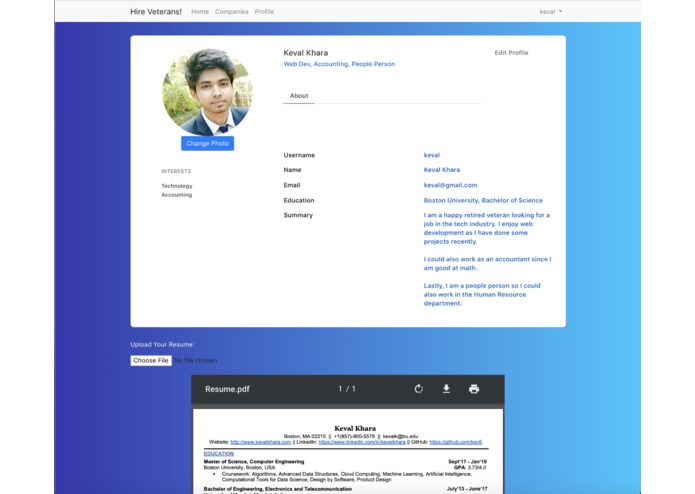
Task: Click Boston University, Bachelor of Science
Action: point(483,200)
